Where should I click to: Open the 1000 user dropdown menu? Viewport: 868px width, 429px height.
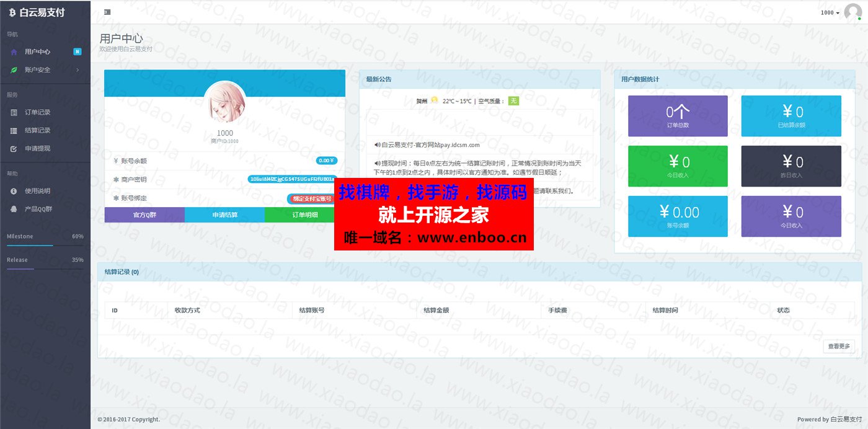click(x=830, y=12)
